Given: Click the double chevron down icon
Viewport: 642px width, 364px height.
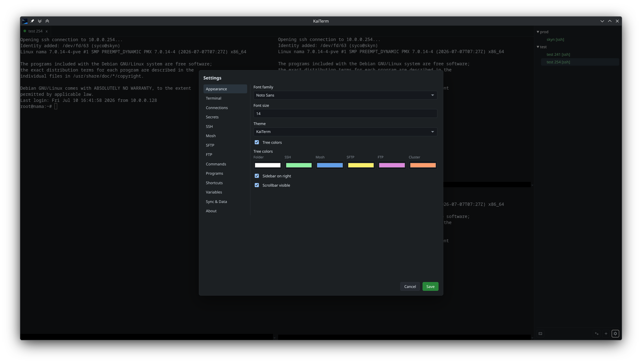Looking at the screenshot, I should coord(40,21).
